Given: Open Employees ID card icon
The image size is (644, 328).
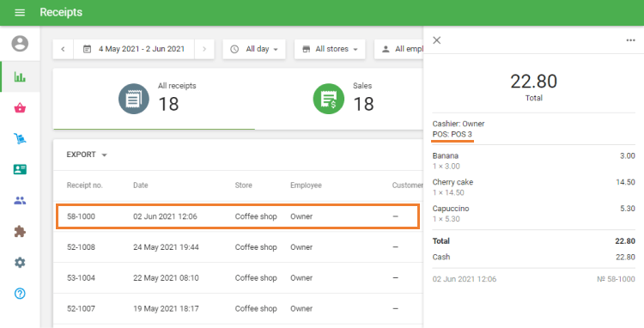Looking at the screenshot, I should click(x=20, y=169).
